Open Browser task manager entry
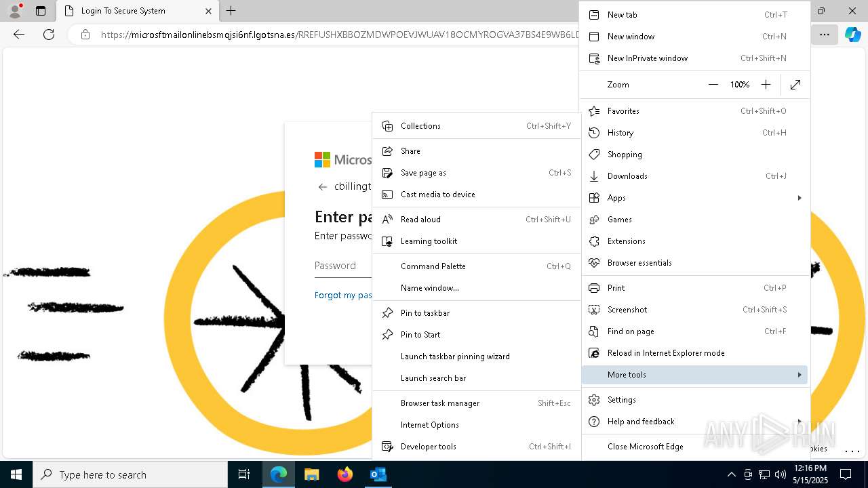This screenshot has height=488, width=868. click(x=476, y=403)
